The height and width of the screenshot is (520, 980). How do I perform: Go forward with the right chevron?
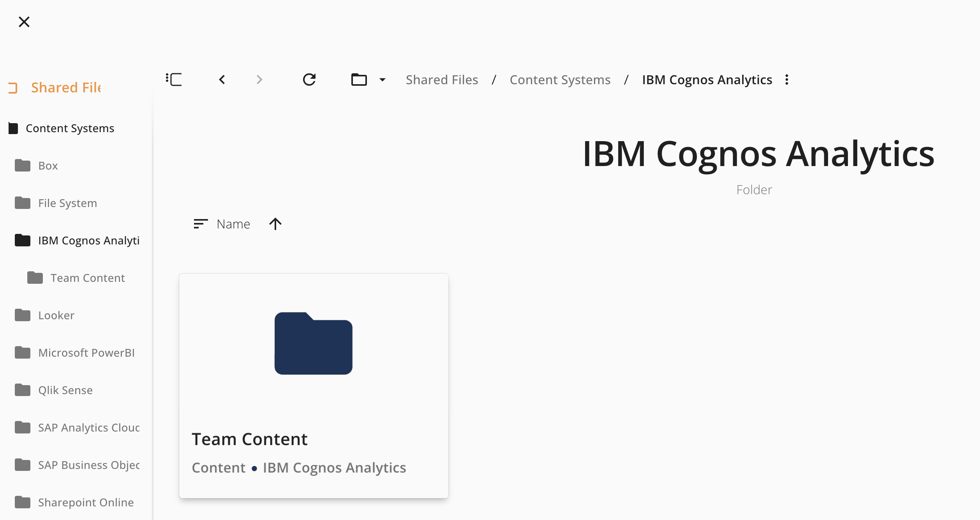tap(259, 80)
